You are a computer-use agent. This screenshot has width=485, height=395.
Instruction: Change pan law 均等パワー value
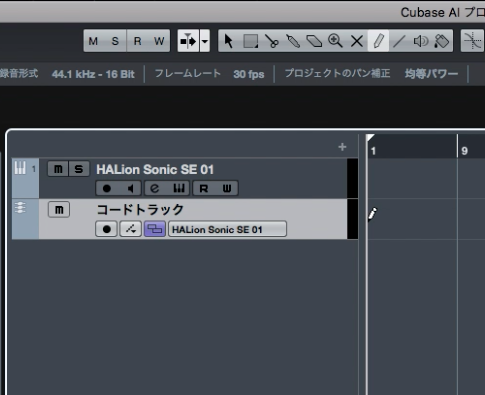pos(431,74)
